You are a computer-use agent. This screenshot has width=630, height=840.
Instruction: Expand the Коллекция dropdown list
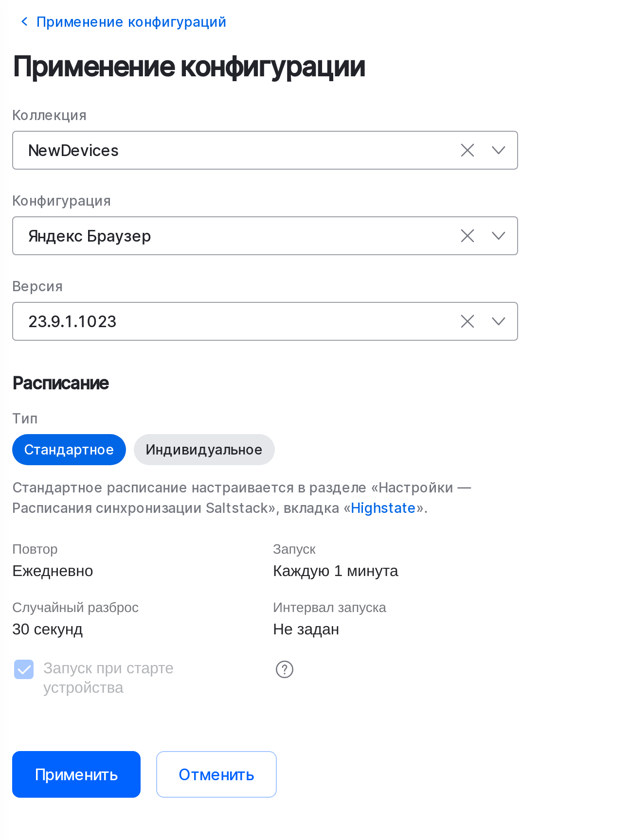[498, 150]
